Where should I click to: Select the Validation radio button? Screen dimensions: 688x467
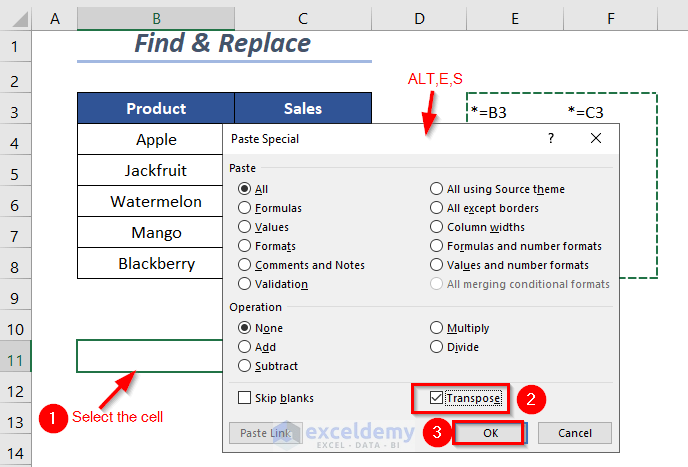click(245, 284)
